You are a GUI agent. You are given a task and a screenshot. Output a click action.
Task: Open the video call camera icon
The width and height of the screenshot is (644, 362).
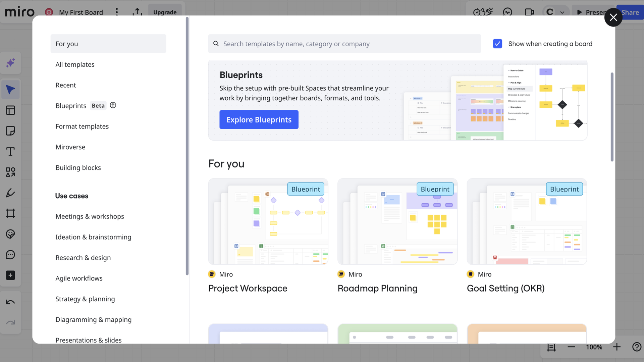(529, 12)
